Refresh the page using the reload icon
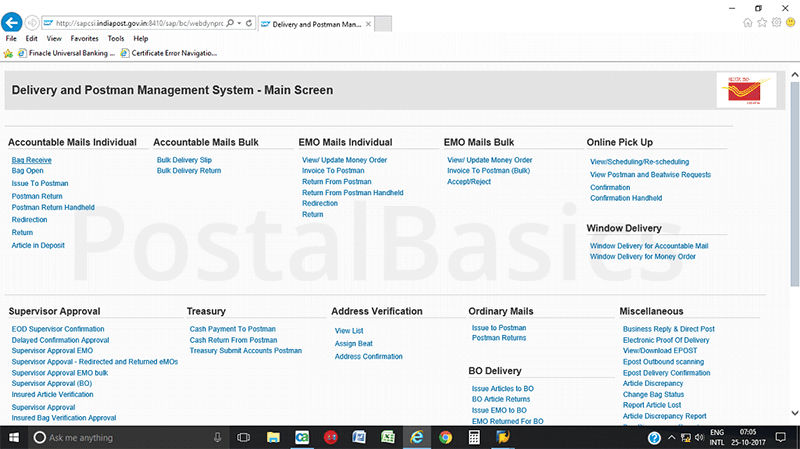Image resolution: width=800 pixels, height=449 pixels. 248,21
